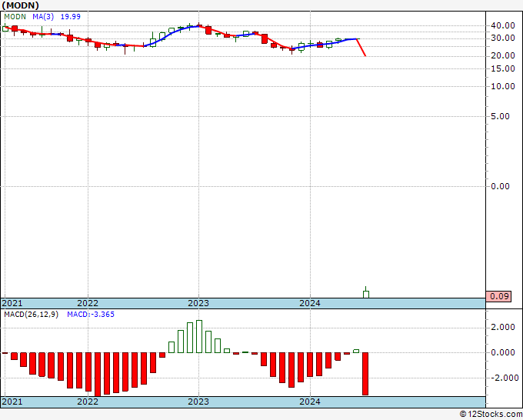Click the highlighted 0.09 last price tag
Screen dimensions: 523x420
pos(498,296)
